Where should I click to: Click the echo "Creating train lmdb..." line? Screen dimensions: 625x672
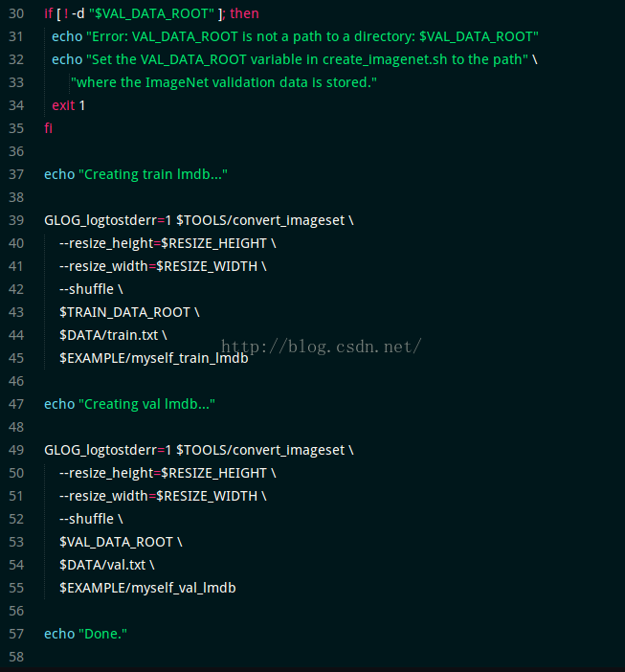pyautogui.click(x=136, y=174)
